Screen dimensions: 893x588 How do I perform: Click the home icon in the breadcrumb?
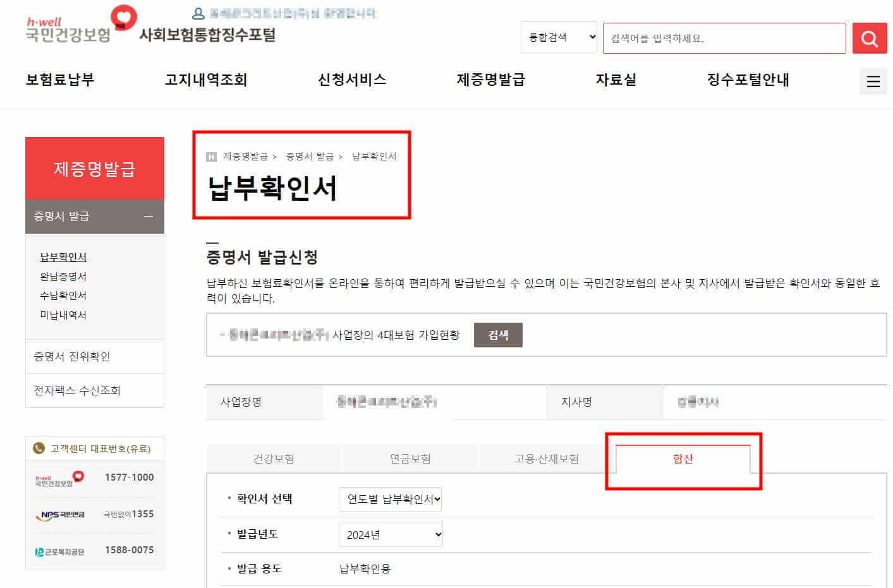212,156
